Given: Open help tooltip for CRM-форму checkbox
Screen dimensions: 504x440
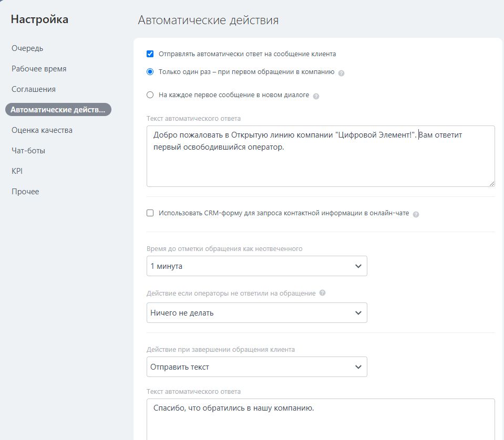Looking at the screenshot, I should tap(416, 214).
